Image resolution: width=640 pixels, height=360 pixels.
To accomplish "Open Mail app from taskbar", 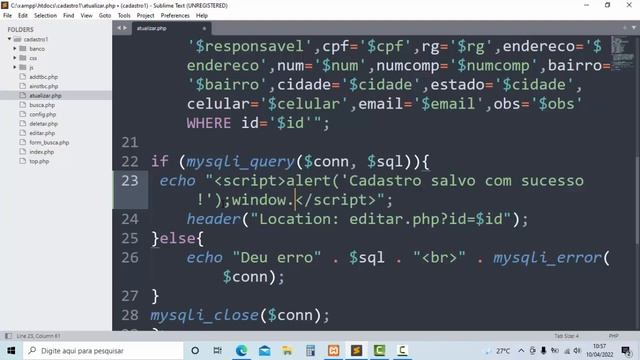I will pos(264,351).
